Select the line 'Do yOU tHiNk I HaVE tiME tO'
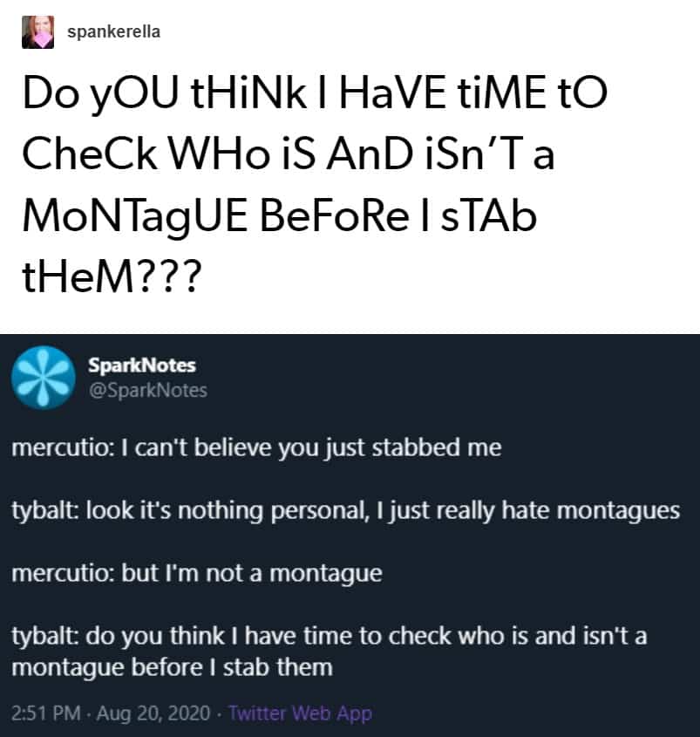This screenshot has width=700, height=737. coord(315,94)
